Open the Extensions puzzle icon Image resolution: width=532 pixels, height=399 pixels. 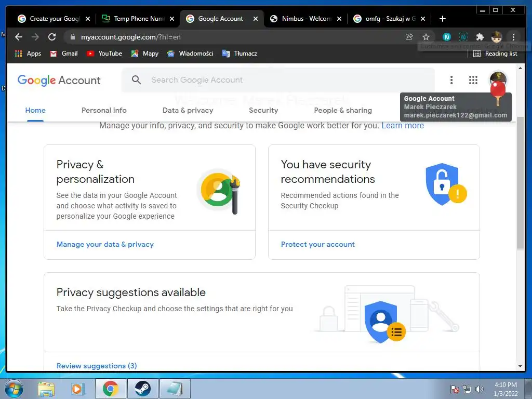[480, 37]
